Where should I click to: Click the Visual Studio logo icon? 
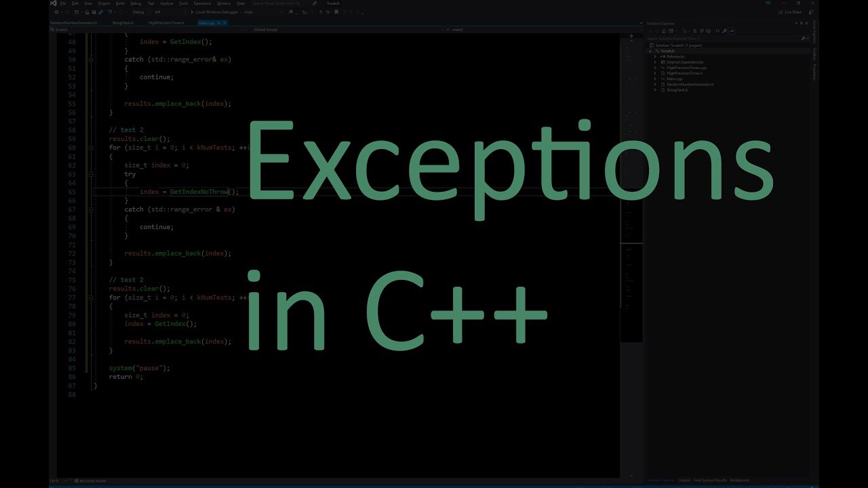[x=53, y=3]
